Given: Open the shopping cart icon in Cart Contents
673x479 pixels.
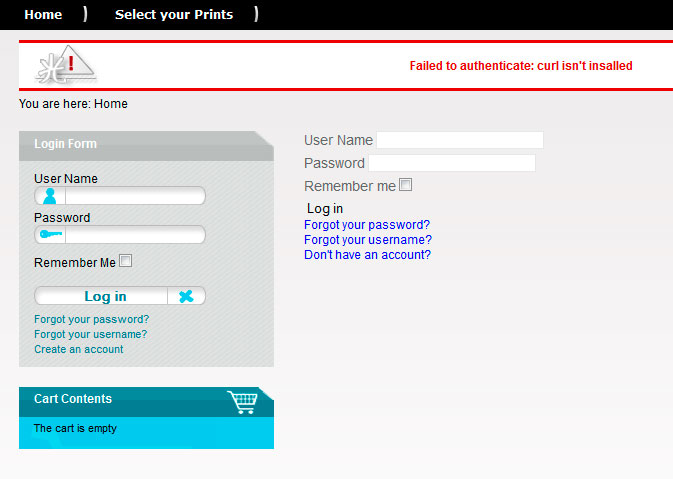Looking at the screenshot, I should [x=243, y=402].
